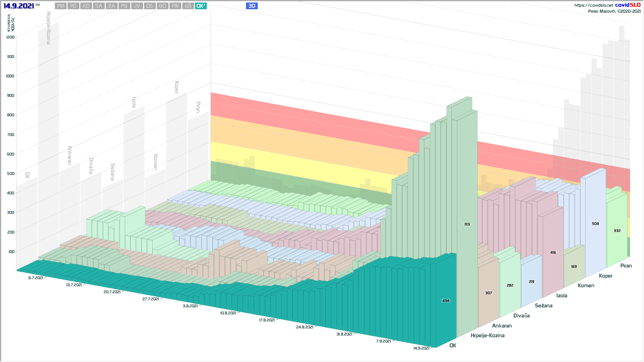Select the OS region button

coord(150,6)
